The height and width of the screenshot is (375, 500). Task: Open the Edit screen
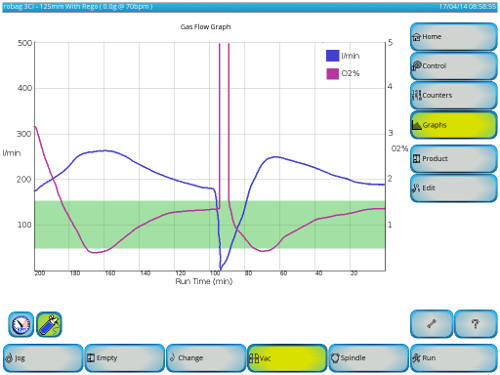[x=454, y=188]
